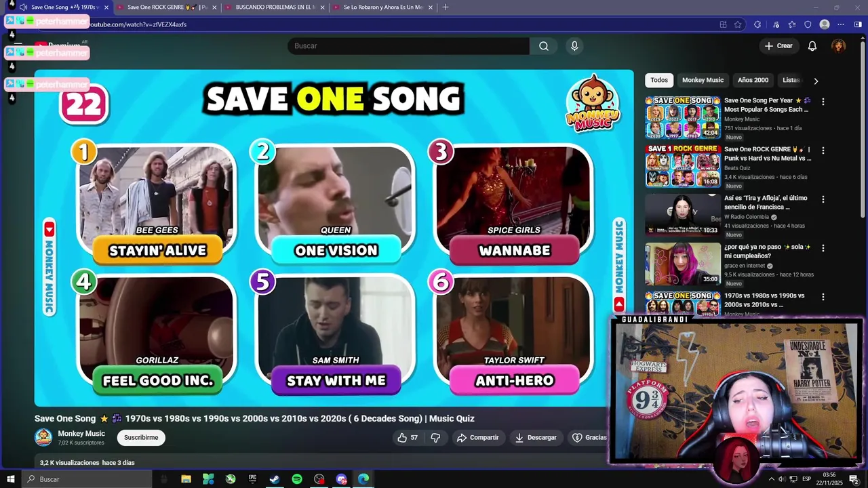Open Windows notification center
Viewport: 868px width, 488px height.
(854, 479)
